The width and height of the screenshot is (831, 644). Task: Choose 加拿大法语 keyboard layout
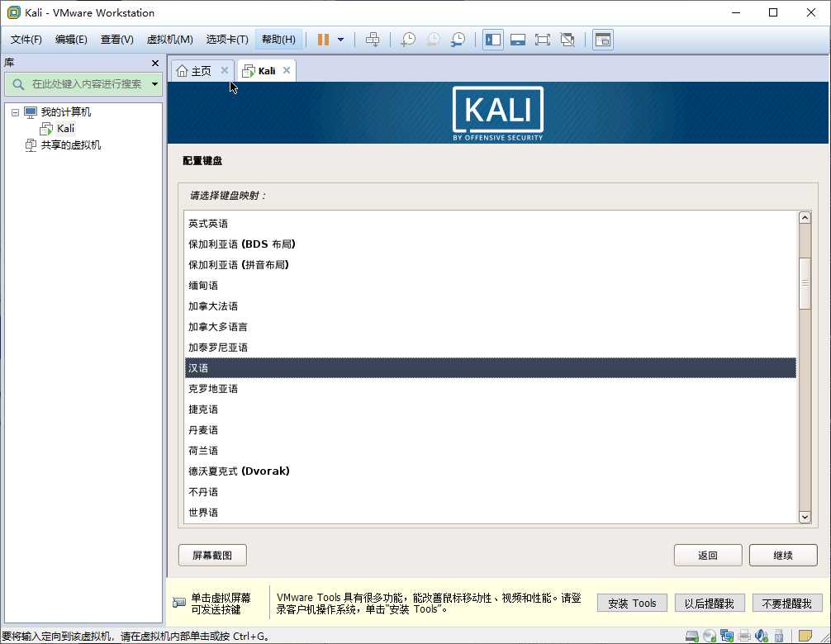point(490,306)
